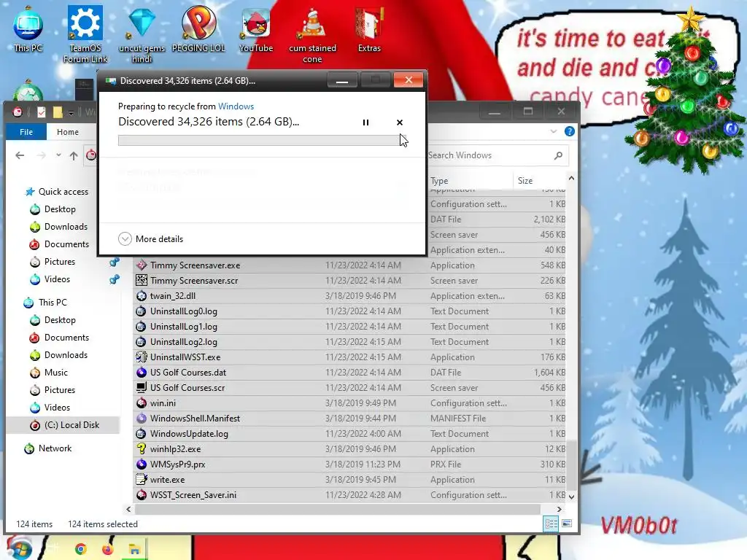This screenshot has width=747, height=560.
Task: Go up one folder level in Explorer
Action: coord(74,155)
